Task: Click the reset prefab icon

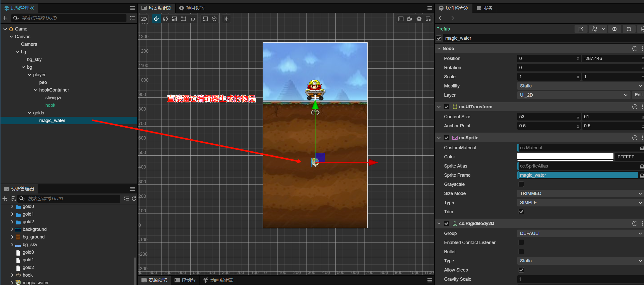Action: point(629,29)
